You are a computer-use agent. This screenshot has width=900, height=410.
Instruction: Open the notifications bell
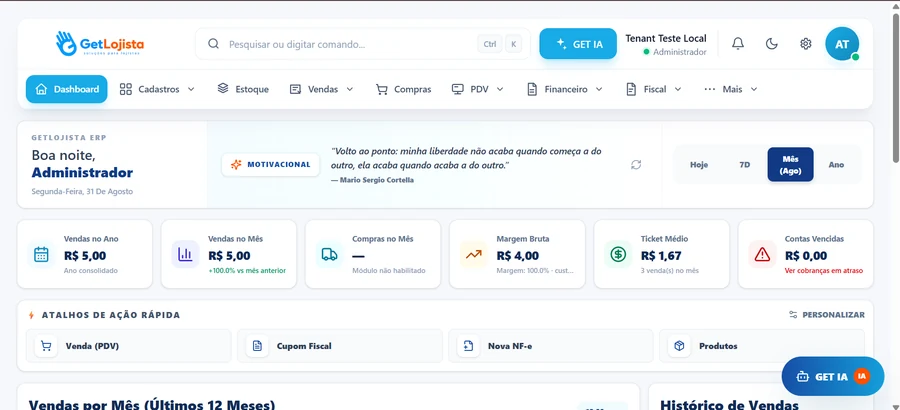738,44
